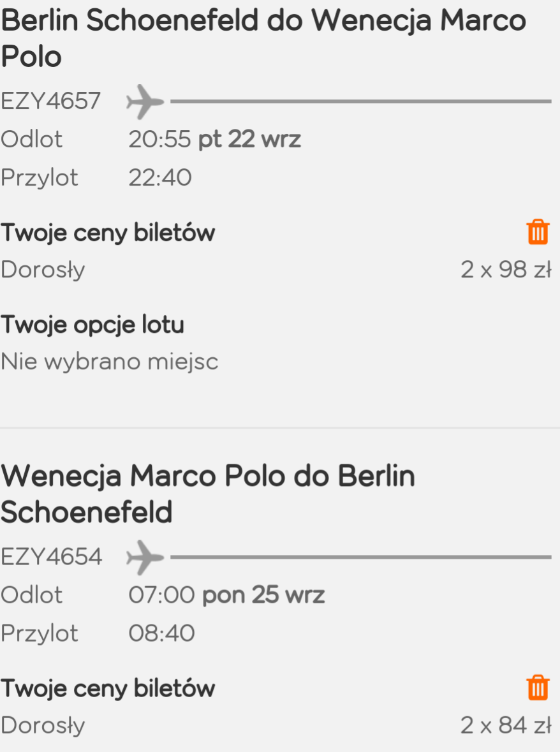
Task: Click the plane icon beside EZY4657
Action: pos(145,101)
